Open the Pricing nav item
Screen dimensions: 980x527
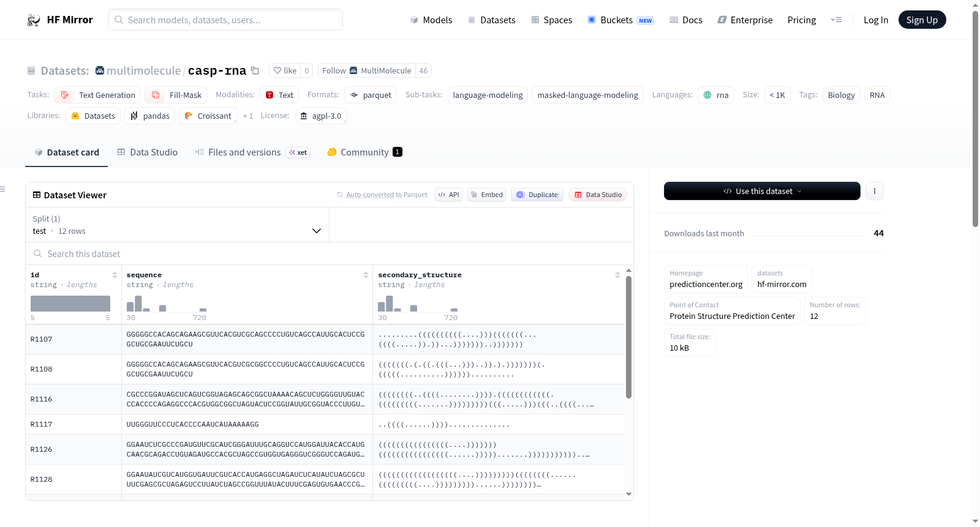(x=802, y=20)
